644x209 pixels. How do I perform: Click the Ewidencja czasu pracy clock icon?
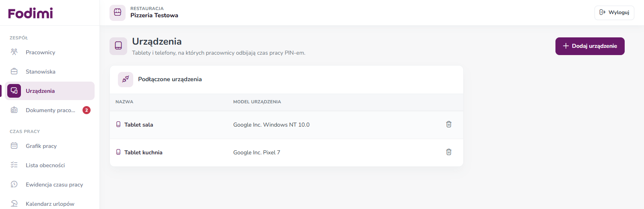point(14,184)
